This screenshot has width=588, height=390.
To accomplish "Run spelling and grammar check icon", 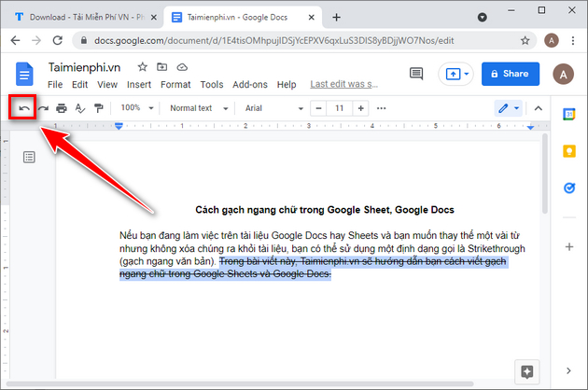I will (x=80, y=108).
